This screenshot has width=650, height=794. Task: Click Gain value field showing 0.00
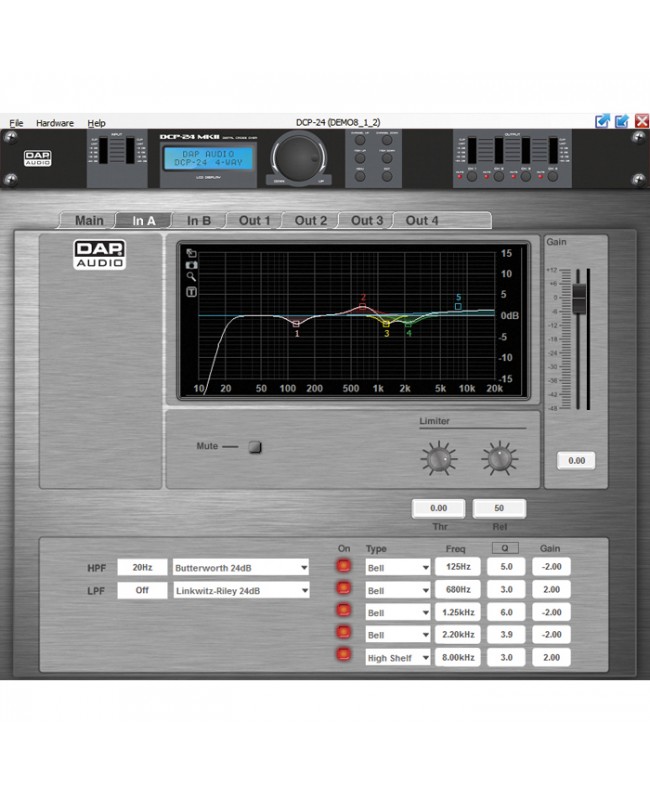click(x=576, y=460)
